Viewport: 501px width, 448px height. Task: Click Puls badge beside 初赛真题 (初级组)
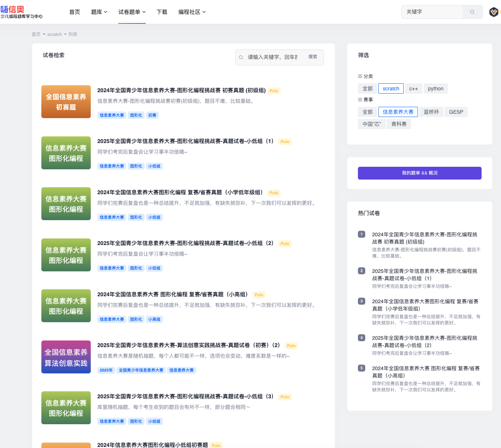(274, 91)
